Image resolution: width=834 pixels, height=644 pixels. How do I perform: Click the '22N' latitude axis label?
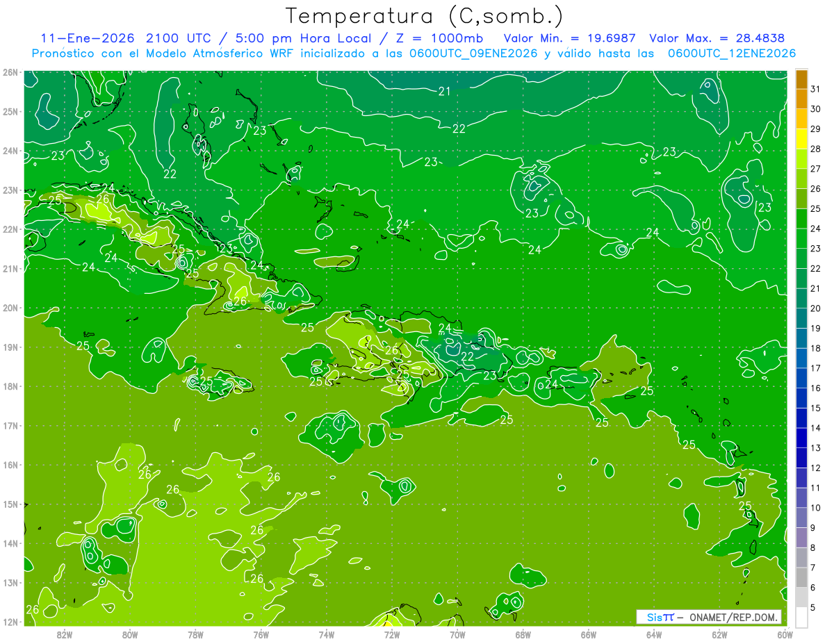10,229
